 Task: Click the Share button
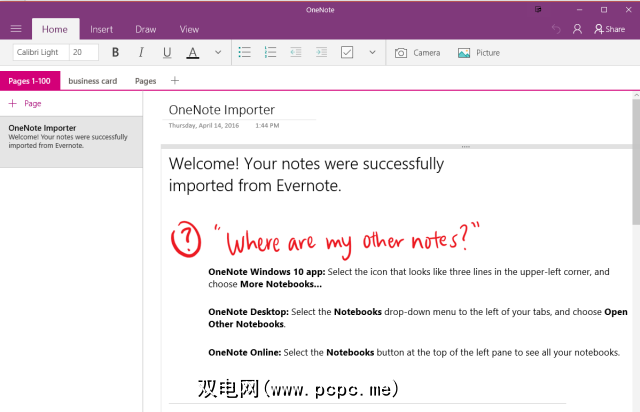coord(608,29)
